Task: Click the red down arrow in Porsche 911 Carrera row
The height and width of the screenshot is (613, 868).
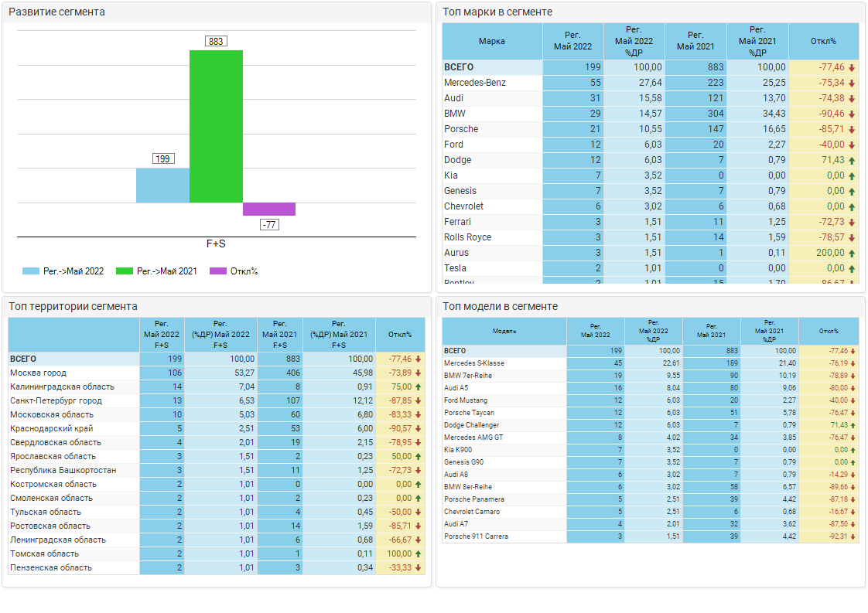Action: coord(852,536)
